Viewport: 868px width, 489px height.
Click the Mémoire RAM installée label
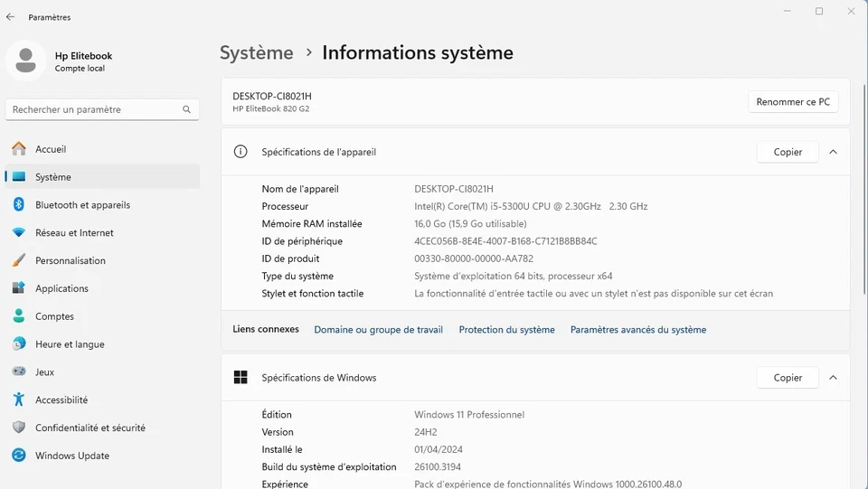pyautogui.click(x=312, y=223)
